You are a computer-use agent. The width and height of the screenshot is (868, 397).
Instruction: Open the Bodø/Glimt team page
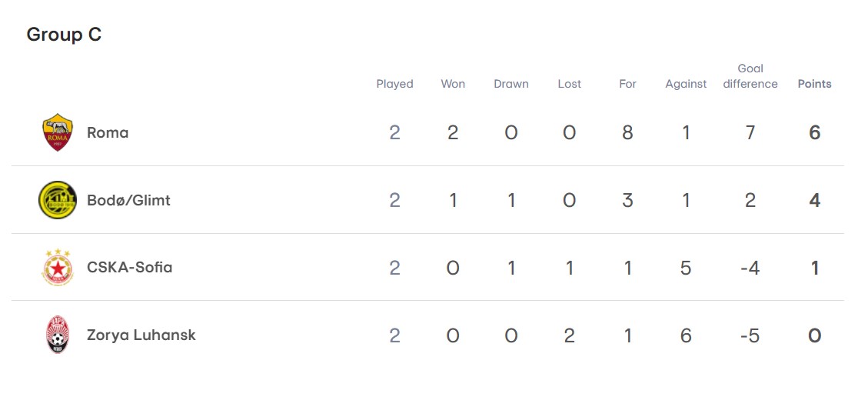pyautogui.click(x=128, y=200)
